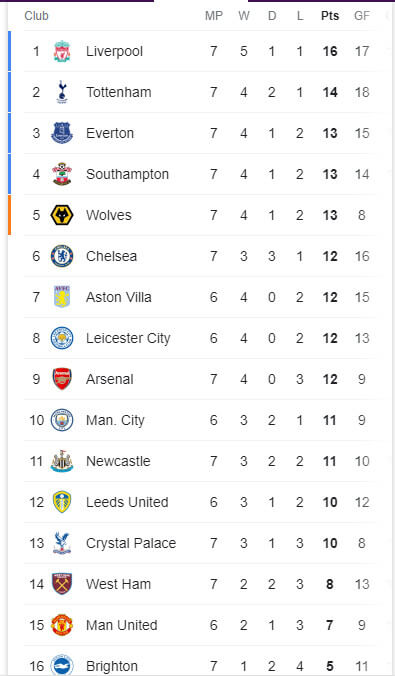395x676 pixels.
Task: Click the Everton club crest
Action: point(62,133)
